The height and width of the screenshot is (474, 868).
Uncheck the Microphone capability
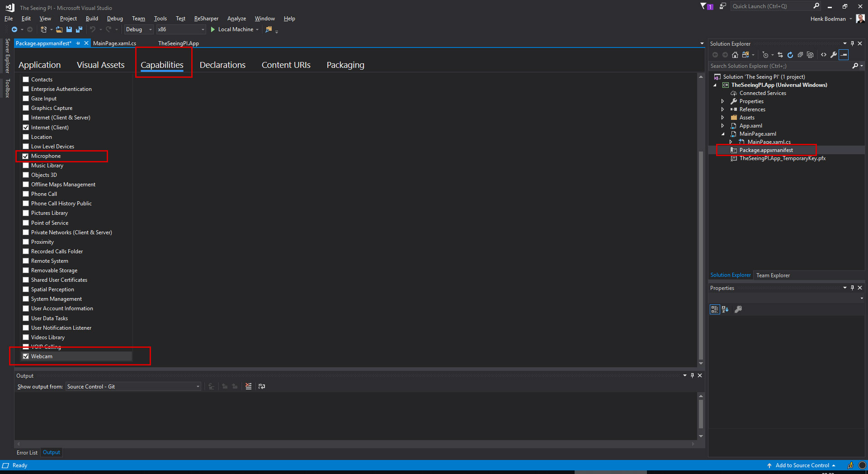pos(26,156)
